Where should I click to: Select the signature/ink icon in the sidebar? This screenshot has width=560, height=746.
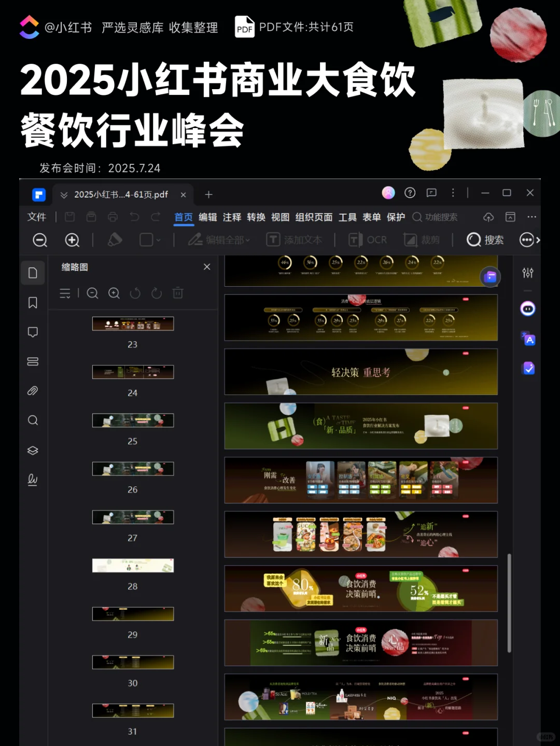pyautogui.click(x=33, y=480)
